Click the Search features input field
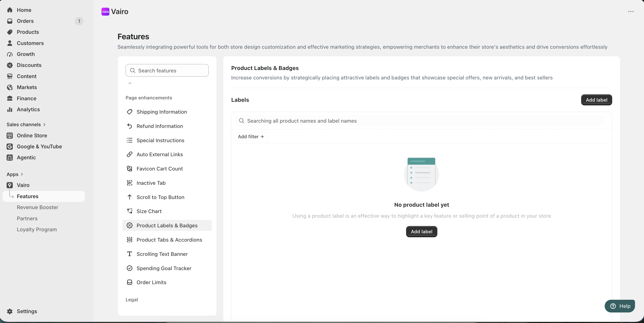 [167, 70]
